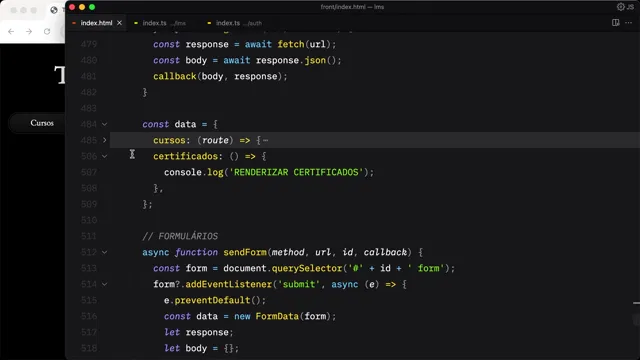Click the 'submit' string on line 514
This screenshot has width=640, height=360.
click(x=299, y=284)
